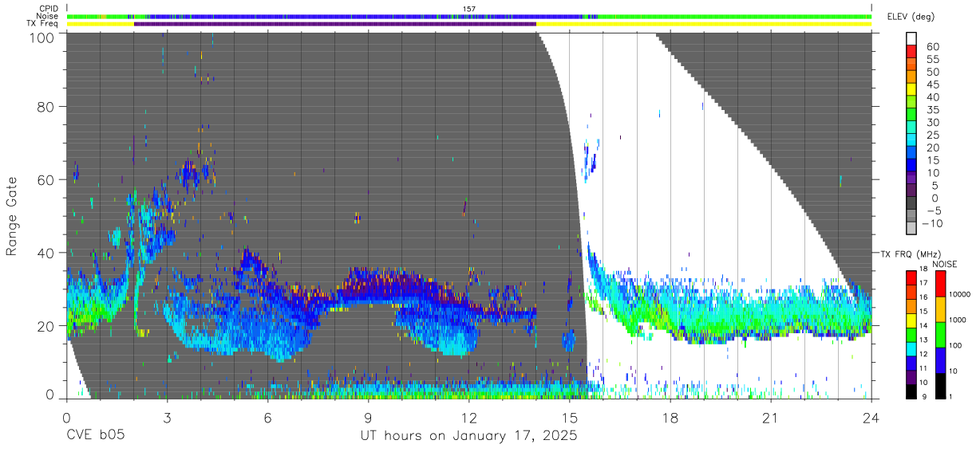Image resolution: width=980 pixels, height=452 pixels.
Task: Click hour 12 on the UT time axis
Action: click(469, 418)
